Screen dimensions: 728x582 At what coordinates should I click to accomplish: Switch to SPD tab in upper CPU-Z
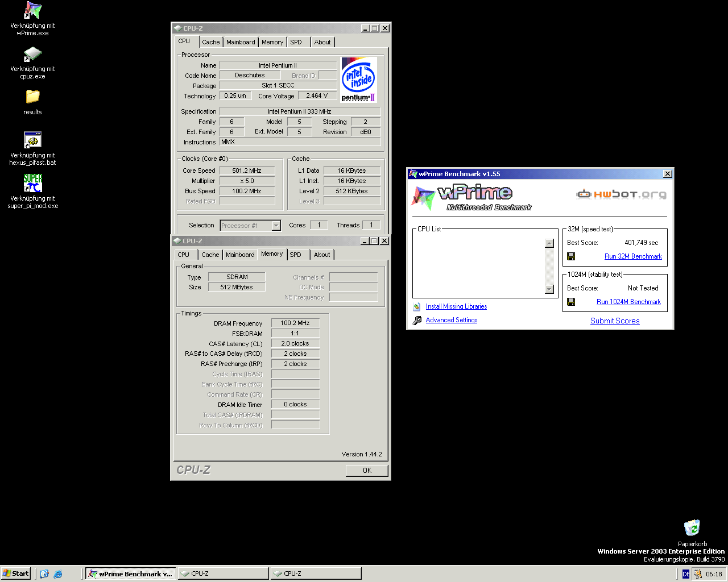tap(296, 42)
